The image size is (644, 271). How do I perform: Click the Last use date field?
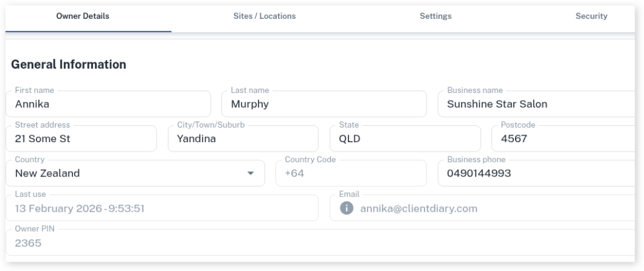[x=164, y=208]
